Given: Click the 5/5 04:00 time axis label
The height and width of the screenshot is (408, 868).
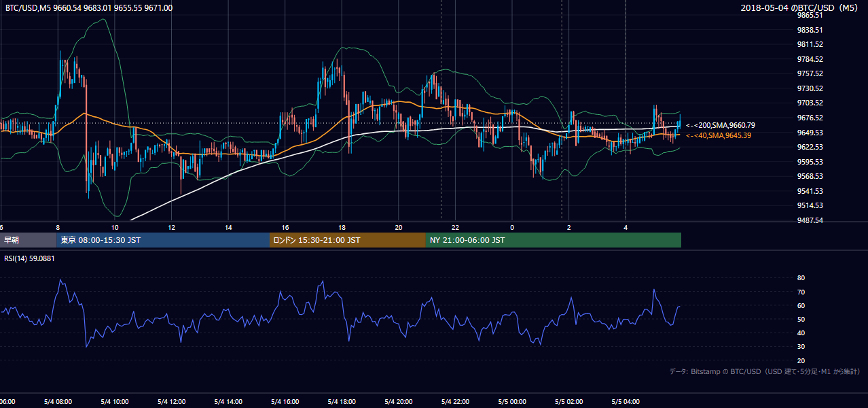Looking at the screenshot, I should coord(625,402).
